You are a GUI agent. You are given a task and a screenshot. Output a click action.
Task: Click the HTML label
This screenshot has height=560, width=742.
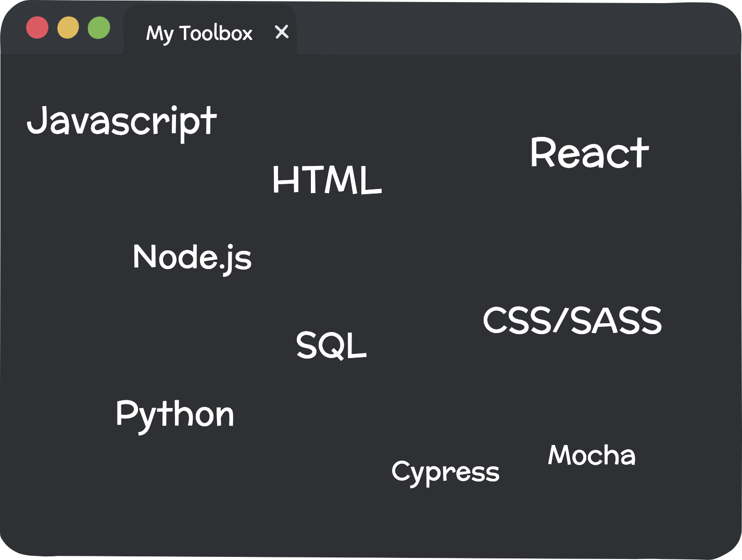pyautogui.click(x=328, y=180)
